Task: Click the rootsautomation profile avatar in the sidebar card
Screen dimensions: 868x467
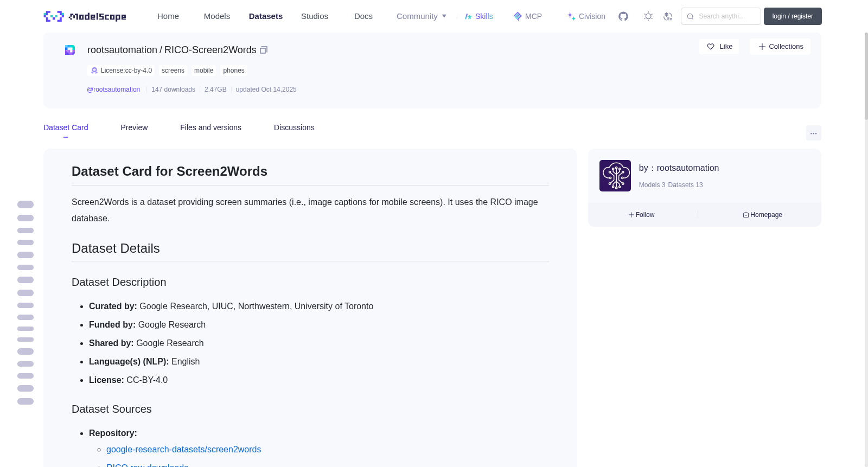Action: [x=615, y=176]
